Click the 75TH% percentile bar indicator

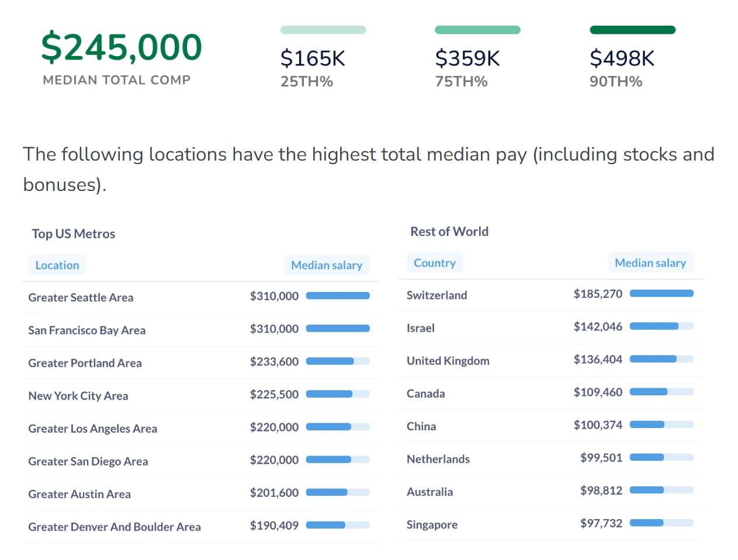pyautogui.click(x=477, y=30)
